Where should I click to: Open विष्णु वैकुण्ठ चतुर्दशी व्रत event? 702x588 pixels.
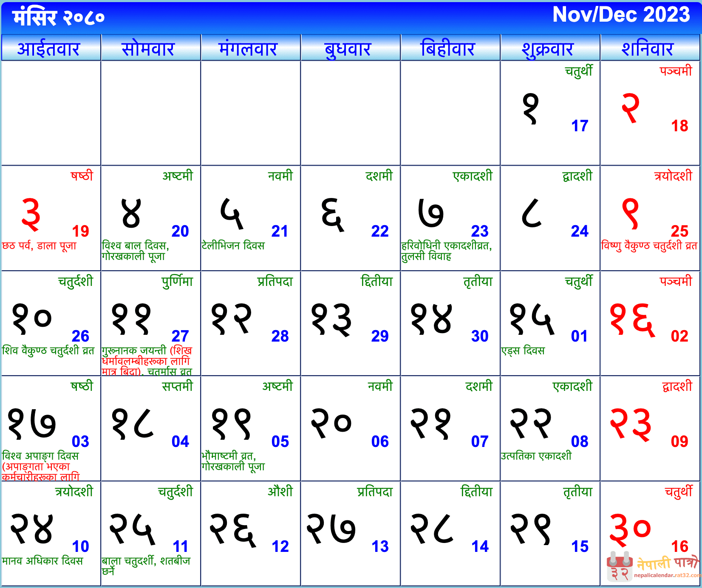click(649, 246)
